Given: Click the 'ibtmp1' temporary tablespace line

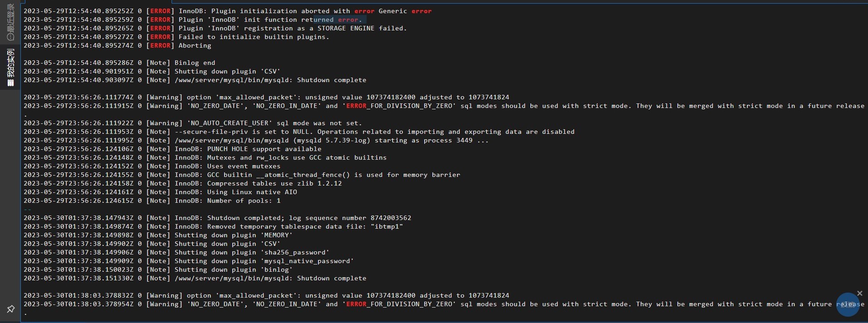Looking at the screenshot, I should click(213, 226).
